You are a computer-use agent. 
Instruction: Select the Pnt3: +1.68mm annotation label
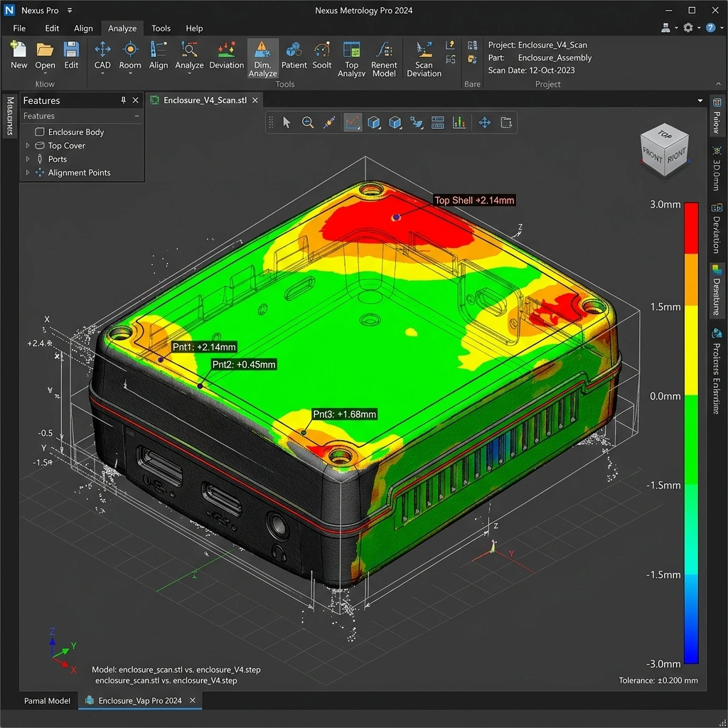345,414
